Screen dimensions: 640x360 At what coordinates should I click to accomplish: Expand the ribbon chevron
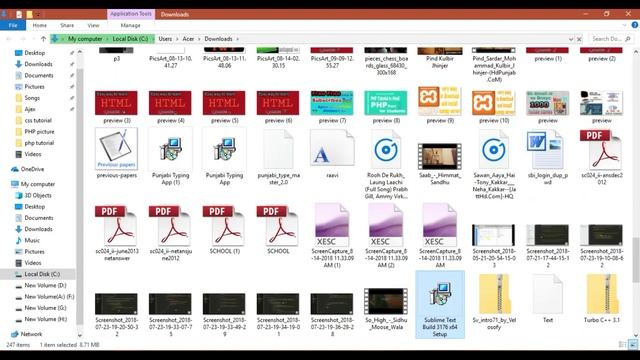(624, 25)
